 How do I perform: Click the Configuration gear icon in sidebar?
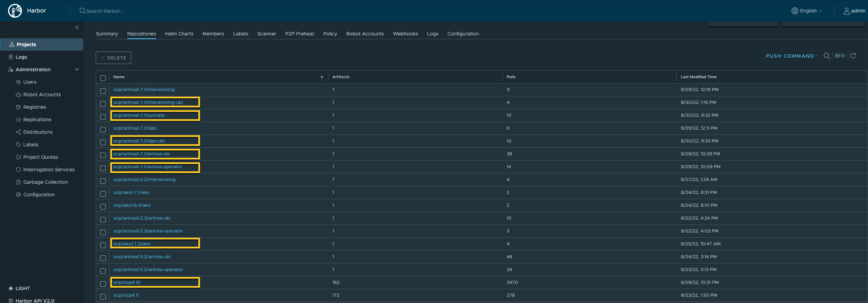[18, 195]
